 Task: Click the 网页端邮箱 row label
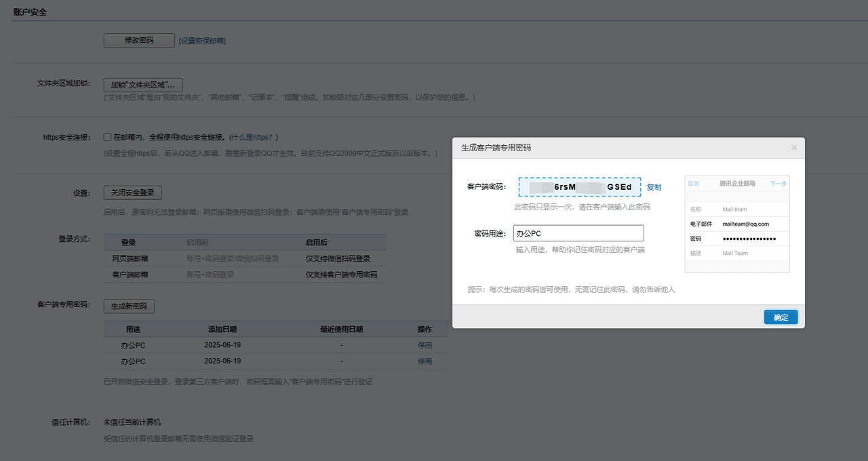point(130,259)
